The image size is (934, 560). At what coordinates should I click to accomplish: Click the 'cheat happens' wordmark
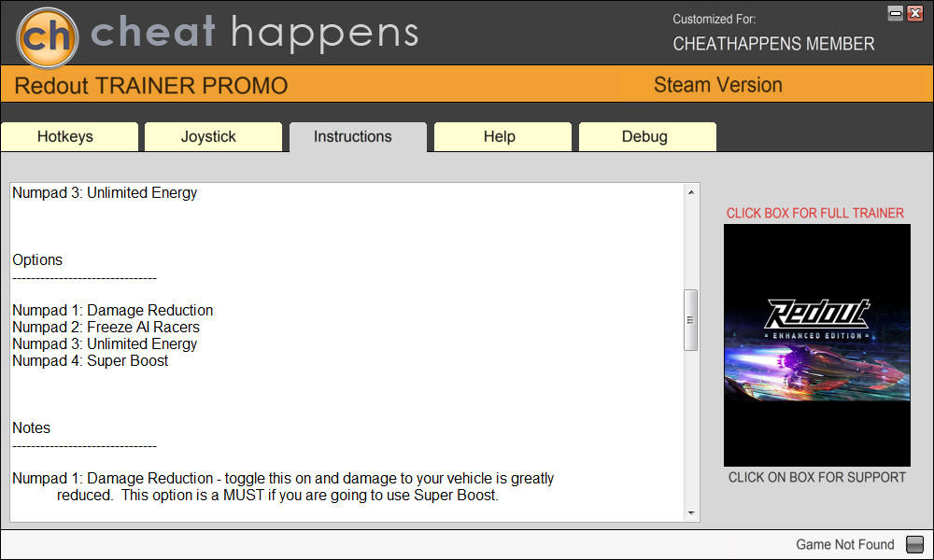254,34
